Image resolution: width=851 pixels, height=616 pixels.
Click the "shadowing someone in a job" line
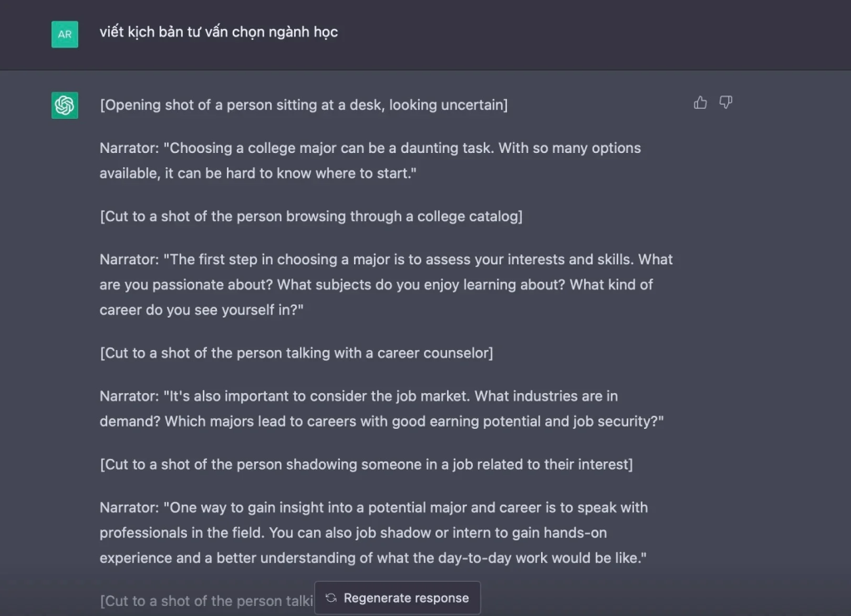(366, 464)
